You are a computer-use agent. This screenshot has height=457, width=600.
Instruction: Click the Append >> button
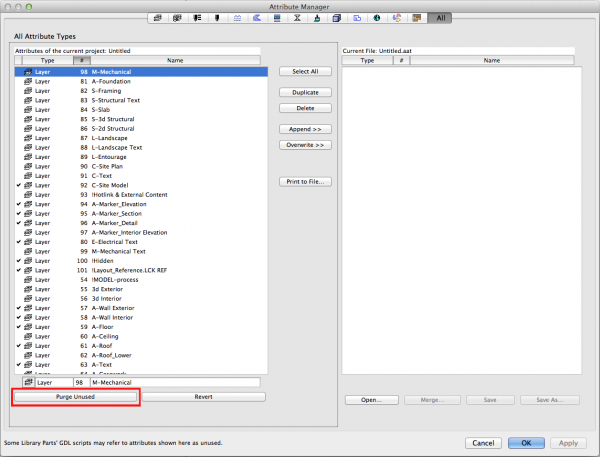306,130
